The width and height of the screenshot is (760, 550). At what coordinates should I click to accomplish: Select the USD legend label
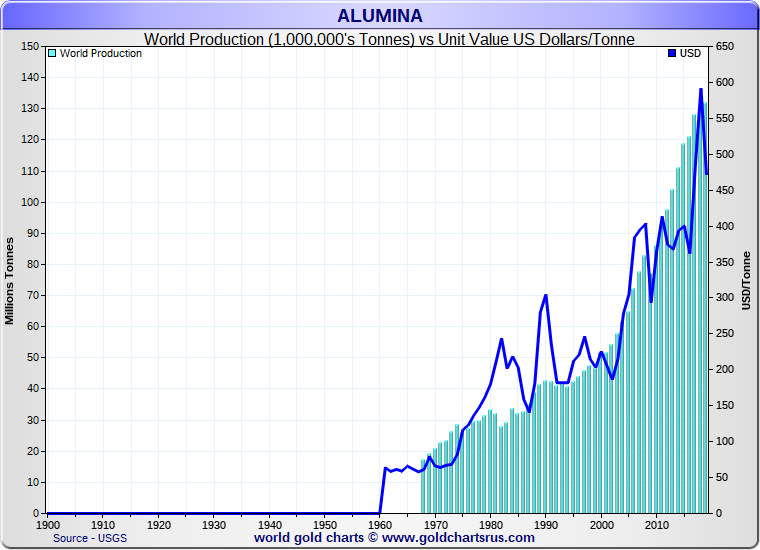(x=690, y=53)
